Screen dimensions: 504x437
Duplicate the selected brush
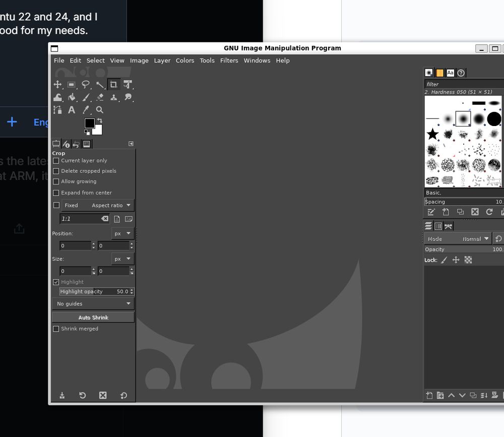pyautogui.click(x=460, y=212)
